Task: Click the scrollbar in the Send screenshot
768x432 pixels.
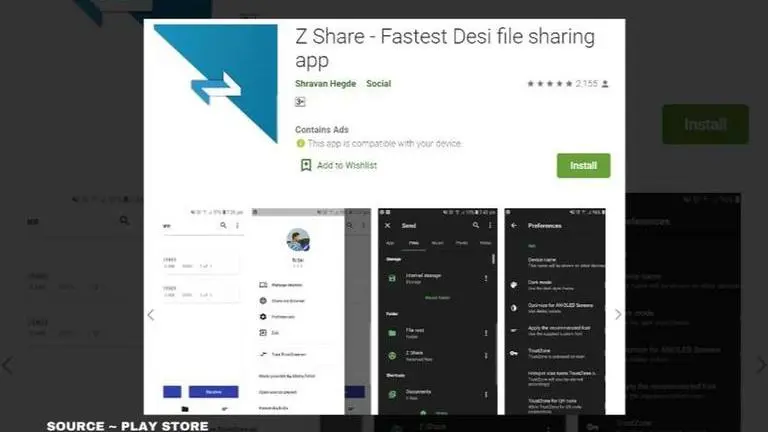Action: pyautogui.click(x=493, y=259)
